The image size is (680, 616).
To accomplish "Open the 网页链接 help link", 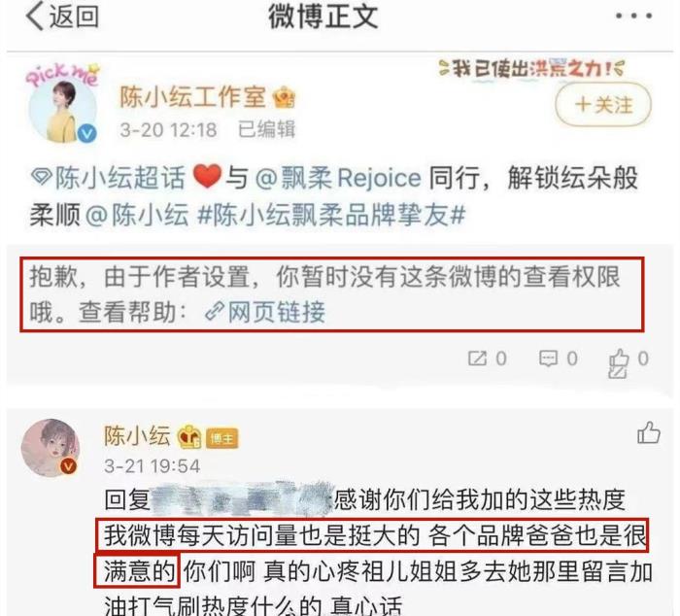I will coord(264,312).
